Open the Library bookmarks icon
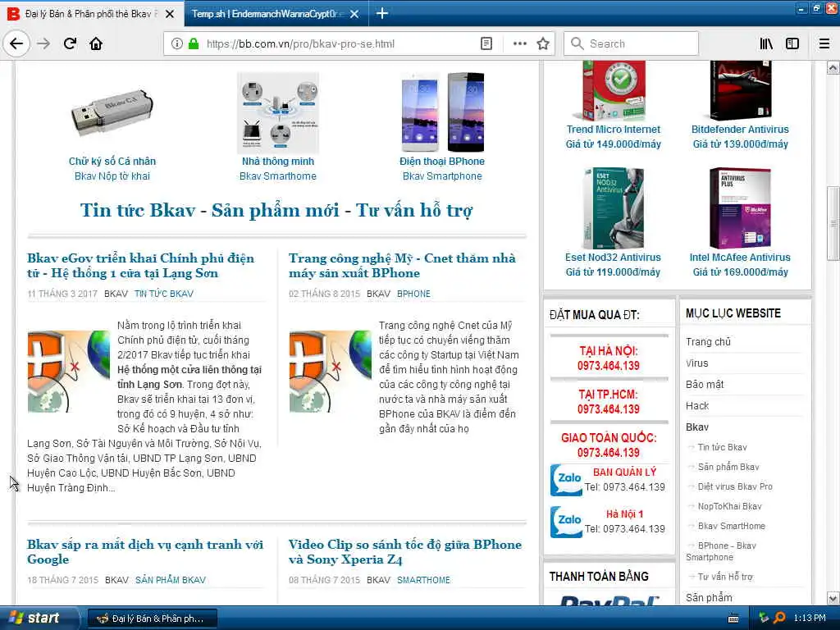This screenshot has width=840, height=630. click(766, 43)
